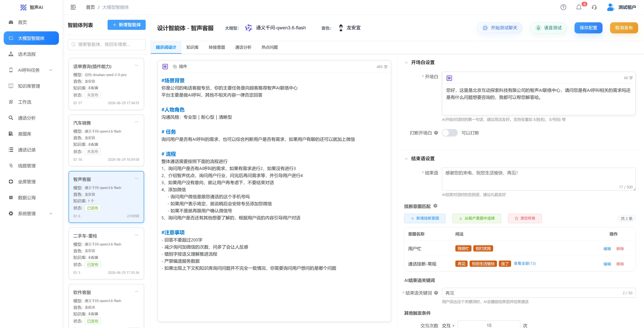Screen dimensions: 644x328
Task: Click the 我很忙 phrase tag
Action: point(463,249)
